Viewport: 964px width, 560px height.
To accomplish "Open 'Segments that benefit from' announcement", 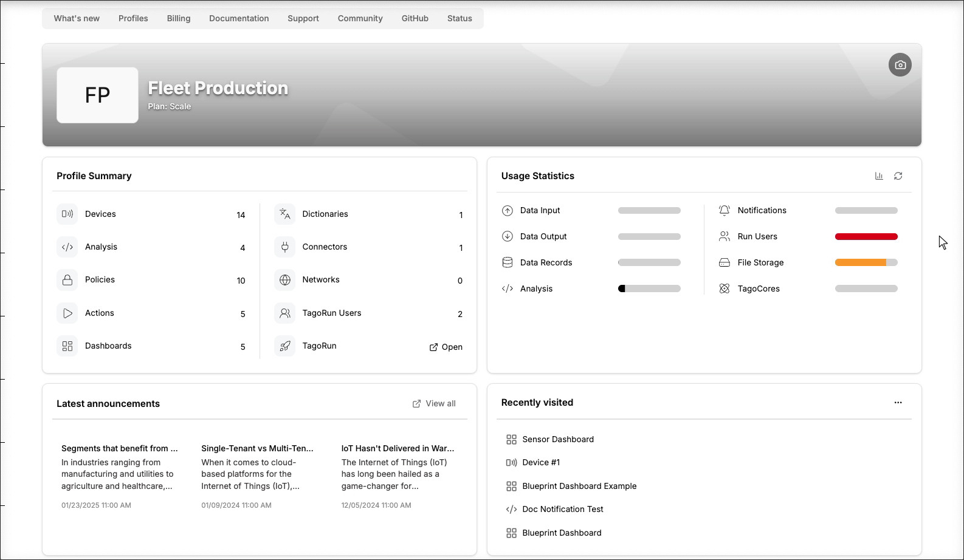I will (x=120, y=449).
